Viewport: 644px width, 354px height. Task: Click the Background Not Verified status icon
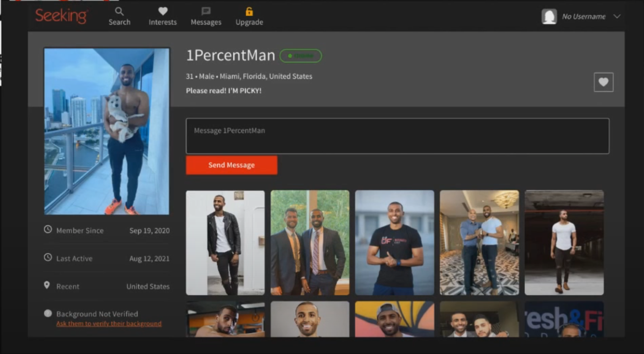pos(48,313)
